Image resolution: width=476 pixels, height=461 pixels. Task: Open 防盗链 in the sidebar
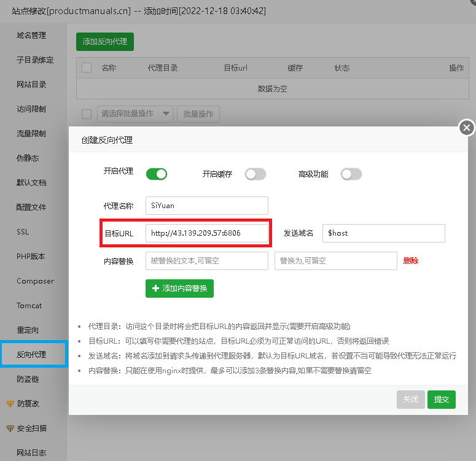click(x=28, y=379)
